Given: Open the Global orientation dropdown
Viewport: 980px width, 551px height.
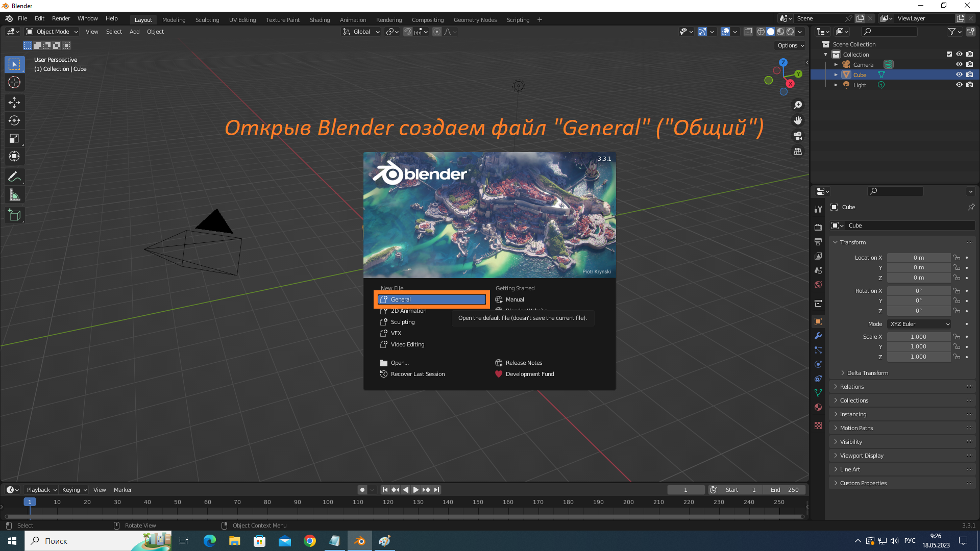Looking at the screenshot, I should click(361, 32).
